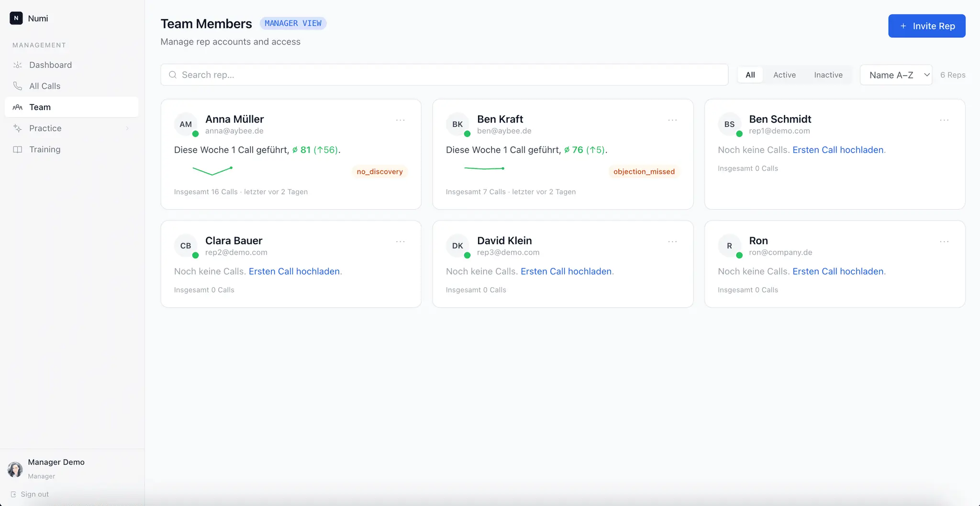Select the Inactive filter tab
The image size is (980, 506).
point(828,75)
